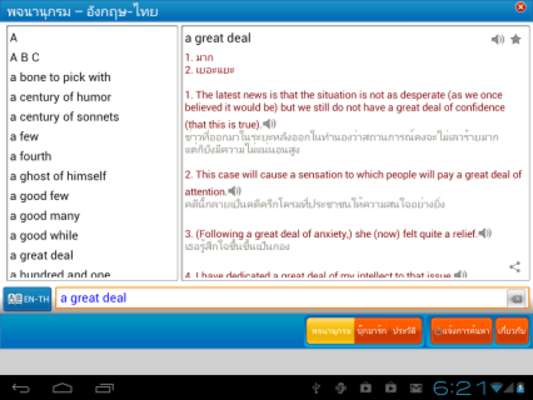Tap the orange button left of เกี่ยวกับ
The height and width of the screenshot is (400, 533).
461,331
